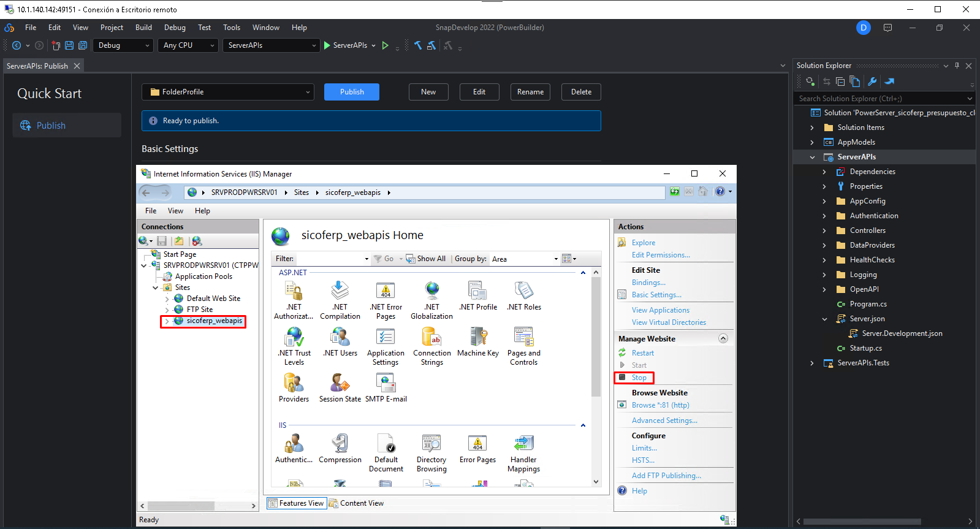Click the Filter input field
This screenshot has height=529, width=980.
[x=331, y=259]
